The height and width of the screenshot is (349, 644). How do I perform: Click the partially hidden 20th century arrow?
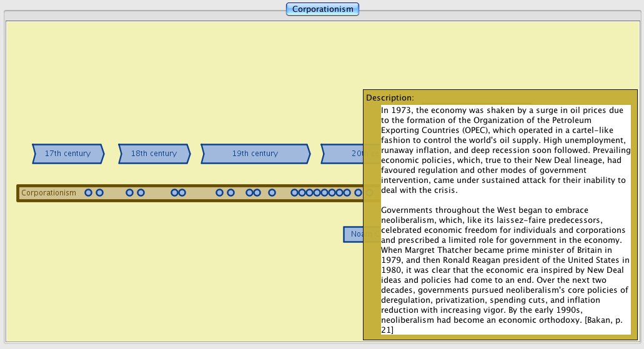point(342,154)
